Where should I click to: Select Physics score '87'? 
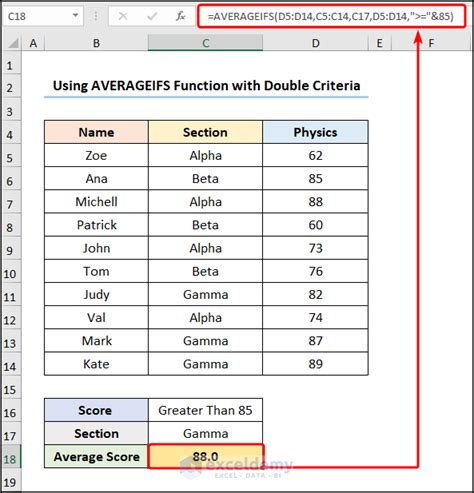click(x=315, y=341)
